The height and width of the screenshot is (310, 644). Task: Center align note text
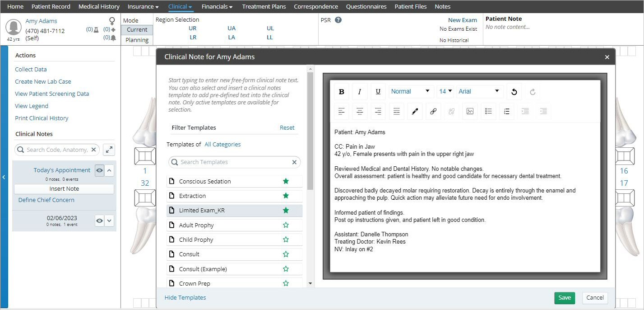pyautogui.click(x=360, y=111)
